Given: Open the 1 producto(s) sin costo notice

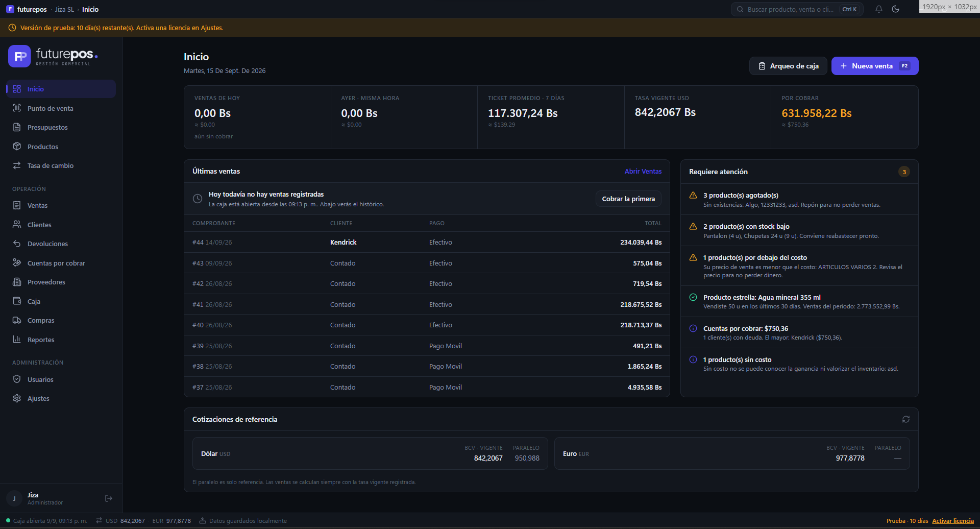Looking at the screenshot, I should (x=799, y=364).
